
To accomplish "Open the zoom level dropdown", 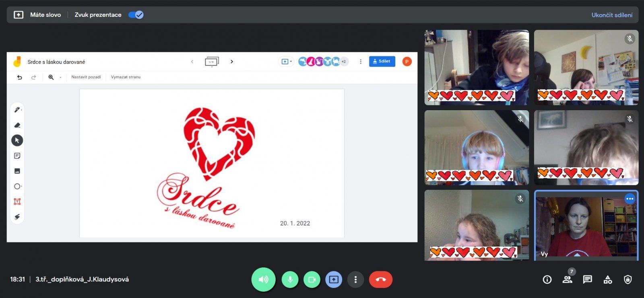I will click(x=60, y=77).
